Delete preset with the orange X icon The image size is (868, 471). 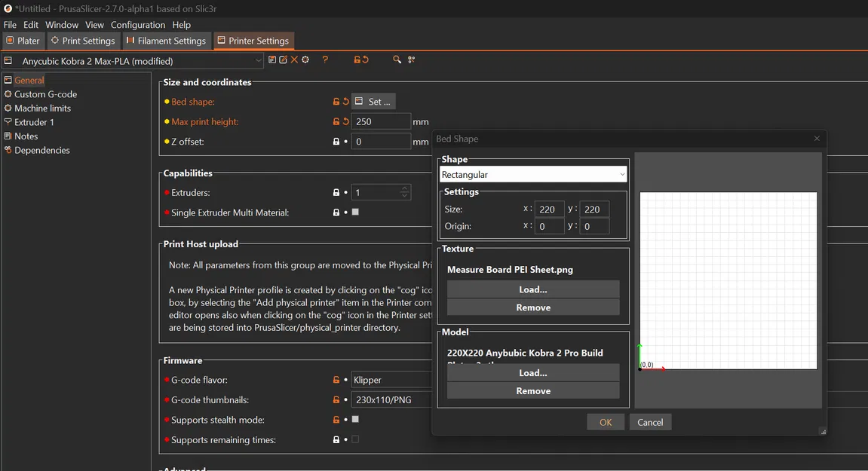(x=294, y=60)
